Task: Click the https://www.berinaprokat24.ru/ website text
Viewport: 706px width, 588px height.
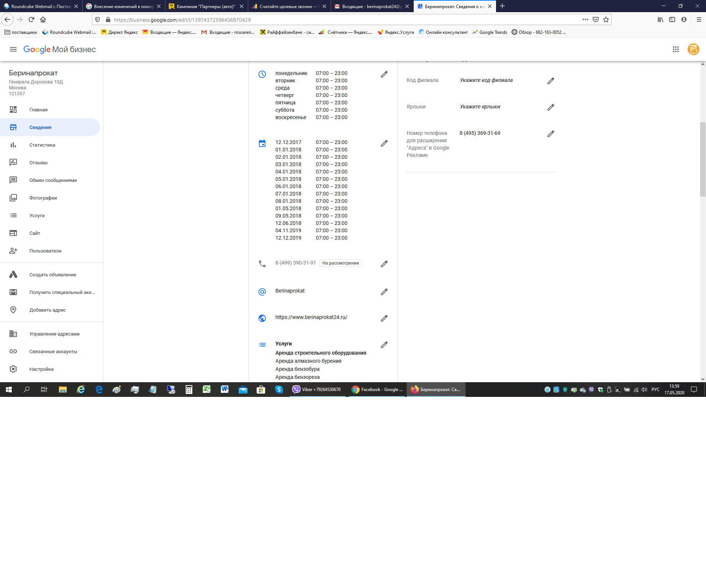Action: coord(311,317)
